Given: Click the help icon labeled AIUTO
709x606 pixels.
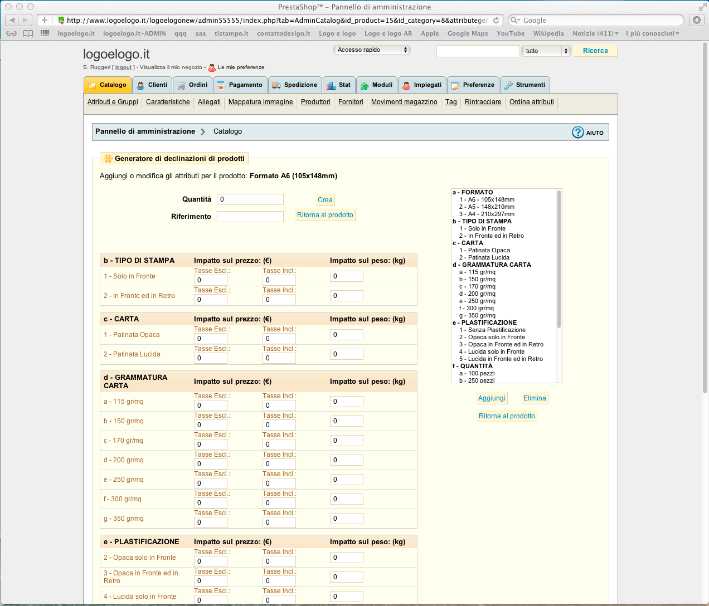Looking at the screenshot, I should pos(577,132).
